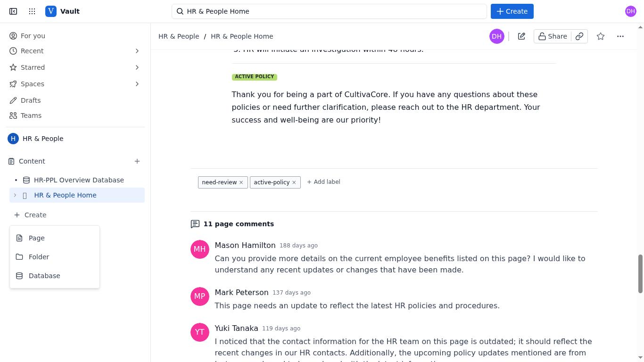644x362 pixels.
Task: Remove the active-policy label
Action: pyautogui.click(x=294, y=182)
